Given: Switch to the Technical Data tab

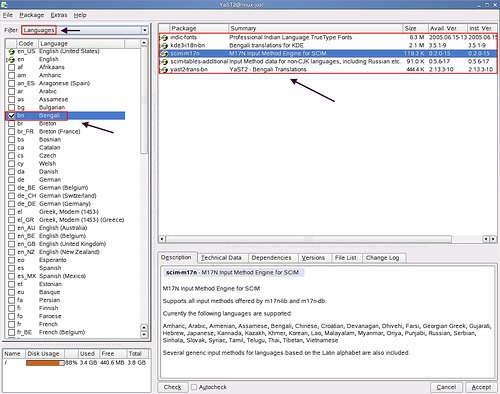Looking at the screenshot, I should click(223, 258).
